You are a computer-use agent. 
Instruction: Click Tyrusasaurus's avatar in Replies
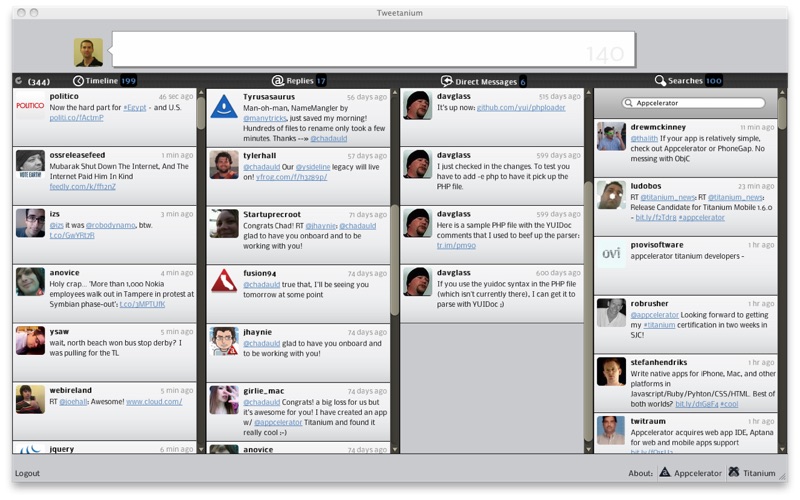pyautogui.click(x=224, y=107)
